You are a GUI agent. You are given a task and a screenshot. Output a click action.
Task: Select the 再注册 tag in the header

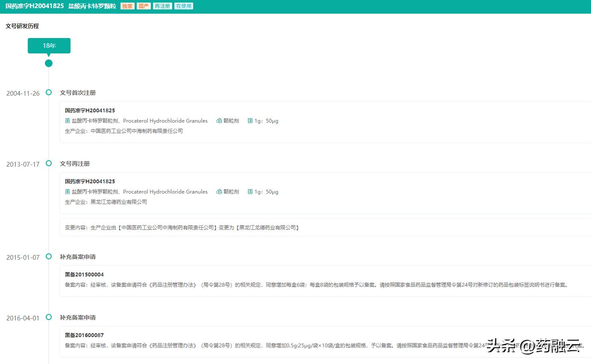pyautogui.click(x=162, y=6)
